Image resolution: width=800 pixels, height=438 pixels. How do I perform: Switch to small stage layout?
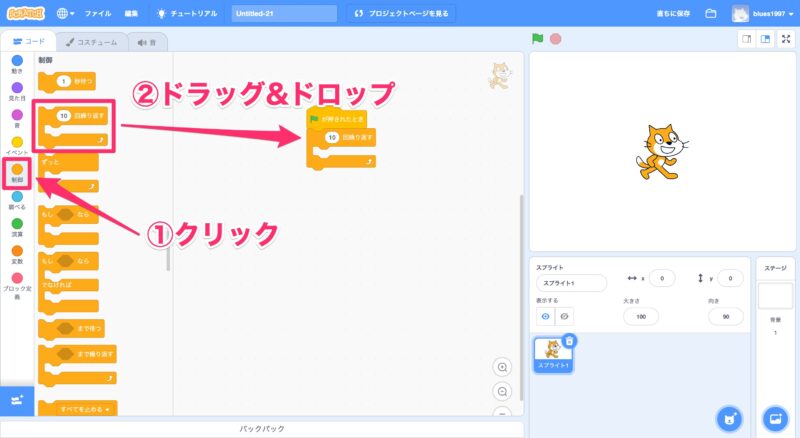pyautogui.click(x=746, y=39)
